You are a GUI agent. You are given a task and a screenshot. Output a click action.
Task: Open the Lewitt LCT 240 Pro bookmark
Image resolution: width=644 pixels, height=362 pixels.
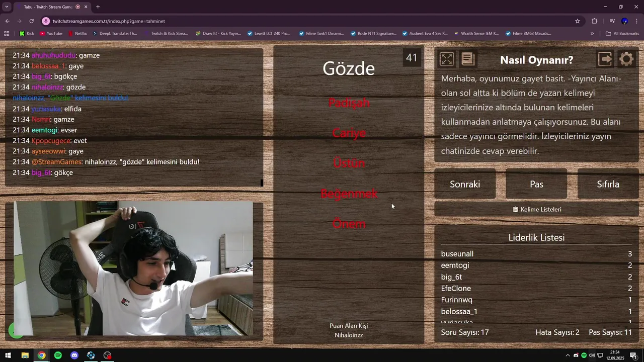click(269, 34)
